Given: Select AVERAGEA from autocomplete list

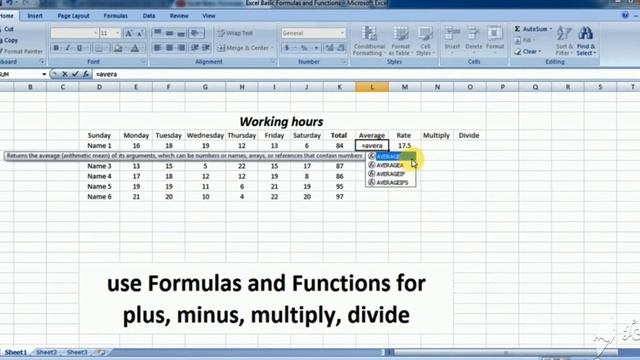Looking at the screenshot, I should 391,165.
